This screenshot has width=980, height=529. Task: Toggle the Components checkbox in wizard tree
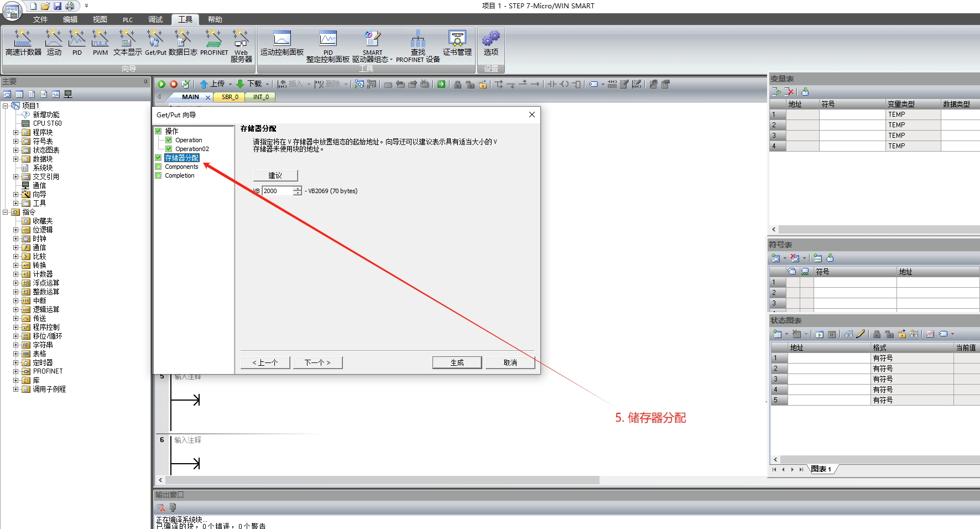[159, 167]
